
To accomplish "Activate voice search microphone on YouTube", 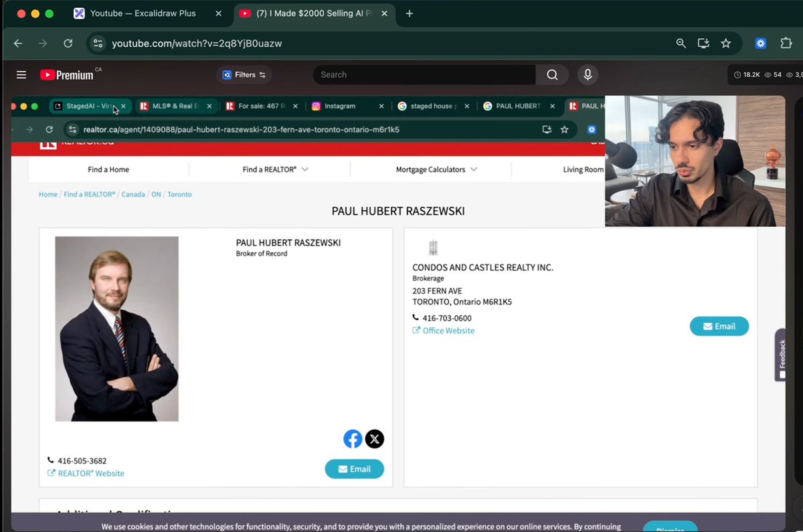I will pos(588,75).
